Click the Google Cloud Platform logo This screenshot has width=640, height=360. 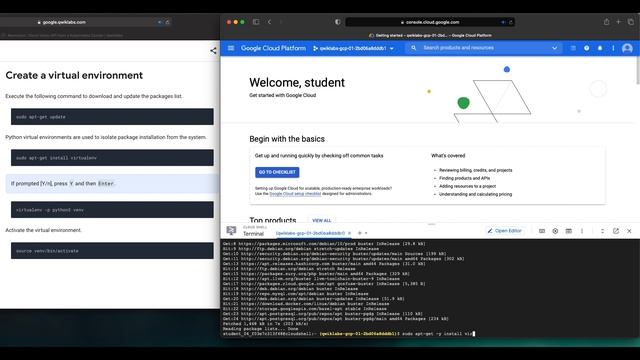tap(273, 48)
